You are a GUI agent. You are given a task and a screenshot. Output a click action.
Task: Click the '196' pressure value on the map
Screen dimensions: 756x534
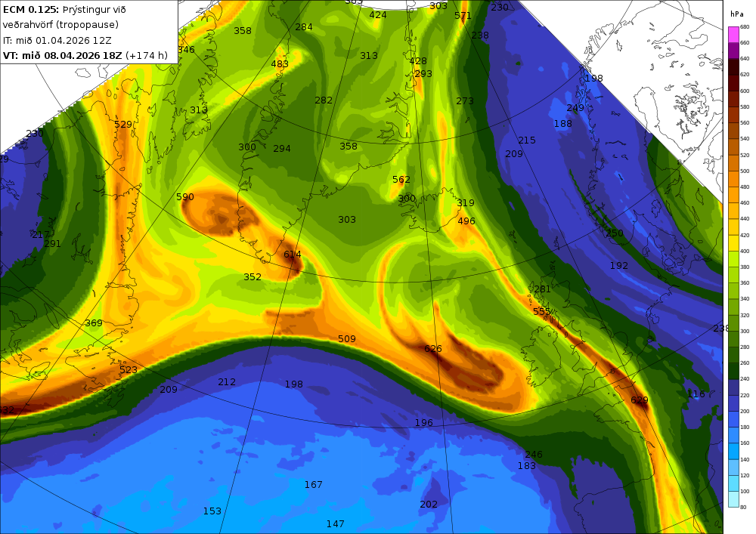(424, 423)
